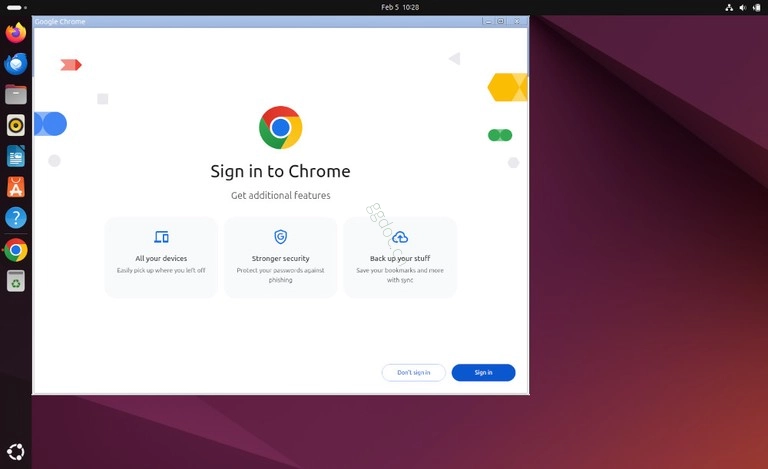Click the 'Sign in to Chrome' heading

point(280,171)
